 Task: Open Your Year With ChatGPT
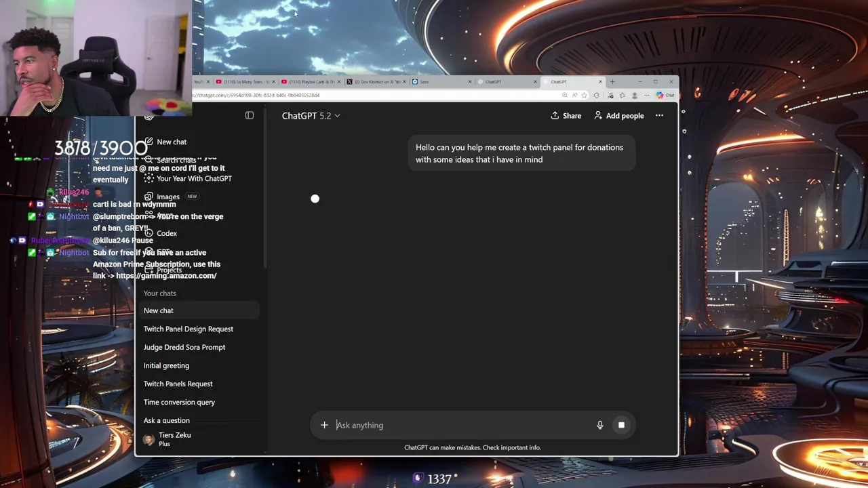pyautogui.click(x=194, y=178)
